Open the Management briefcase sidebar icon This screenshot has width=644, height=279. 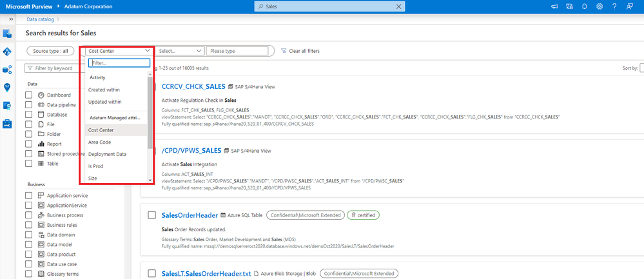click(x=7, y=124)
